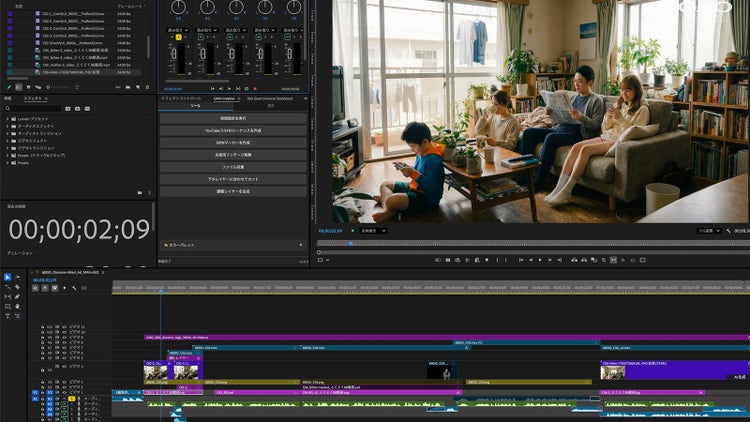This screenshot has width=750, height=422.
Task: Select the horizontal Type tool
Action: click(x=7, y=316)
